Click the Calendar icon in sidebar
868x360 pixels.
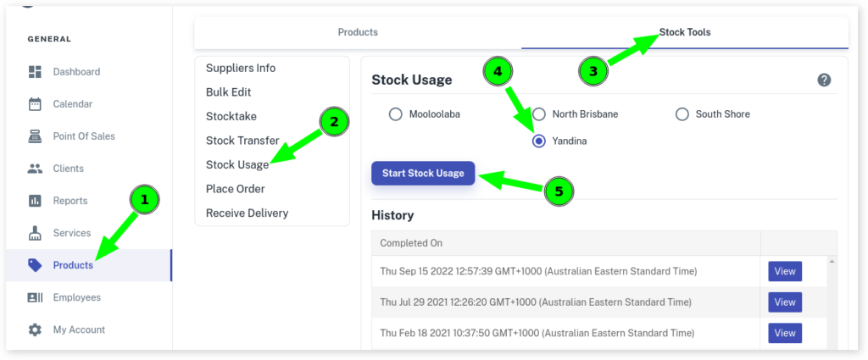(x=35, y=104)
